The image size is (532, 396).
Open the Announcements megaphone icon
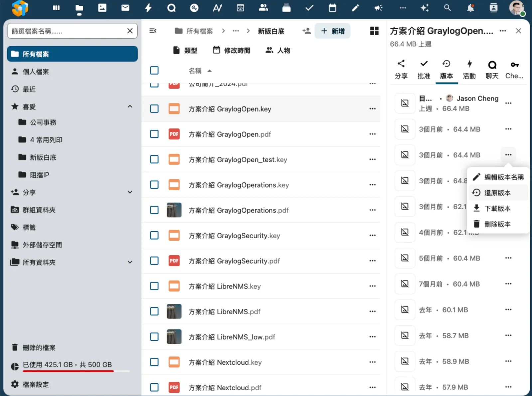378,8
